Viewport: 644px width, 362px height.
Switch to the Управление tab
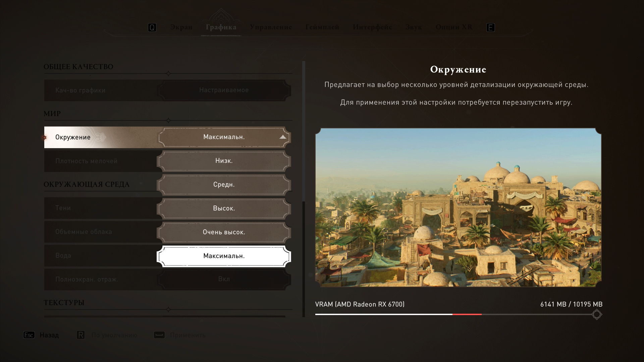coord(271,27)
